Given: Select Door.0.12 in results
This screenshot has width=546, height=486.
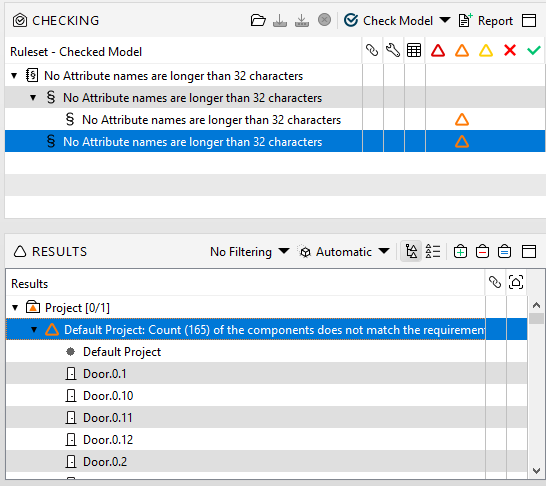Looking at the screenshot, I should (108, 440).
